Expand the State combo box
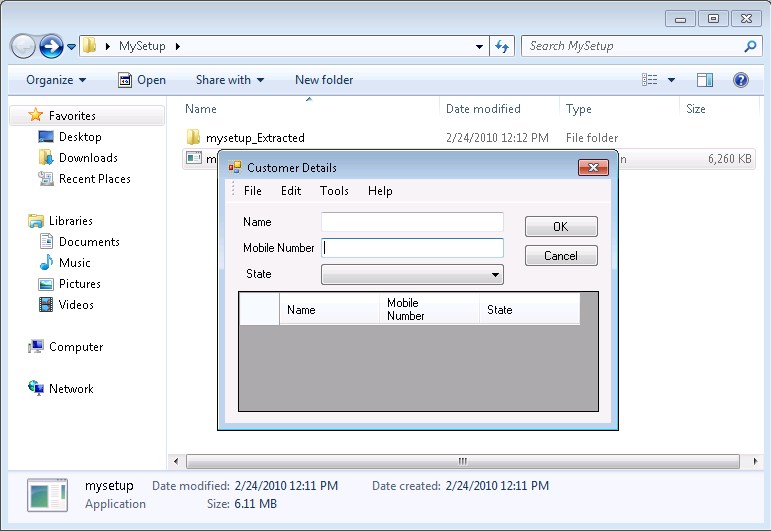Viewport: 771px width, 531px height. point(495,274)
